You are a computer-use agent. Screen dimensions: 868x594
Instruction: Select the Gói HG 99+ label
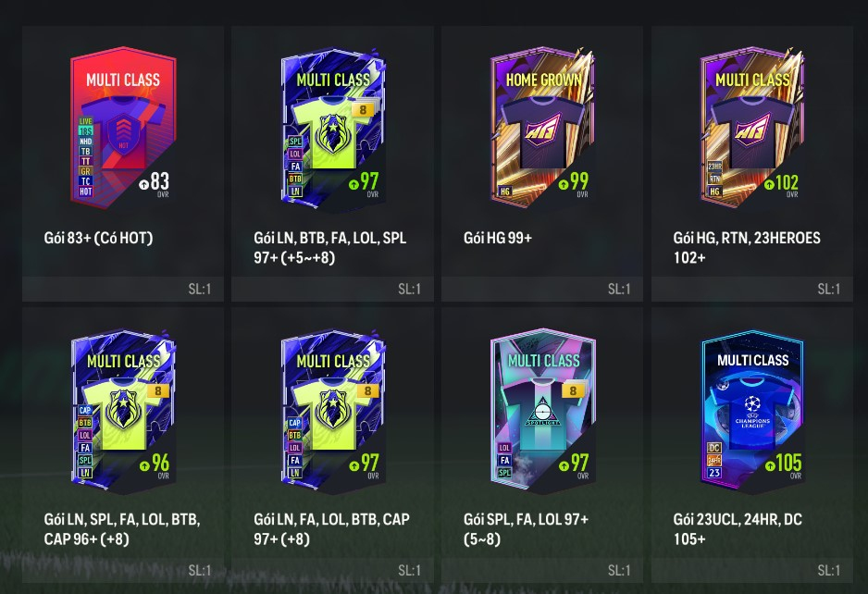point(498,238)
